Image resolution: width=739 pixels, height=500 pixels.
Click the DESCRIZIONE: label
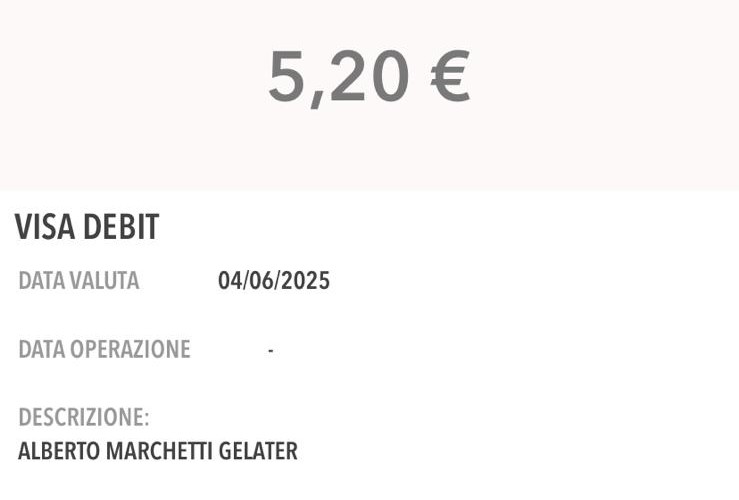point(83,417)
